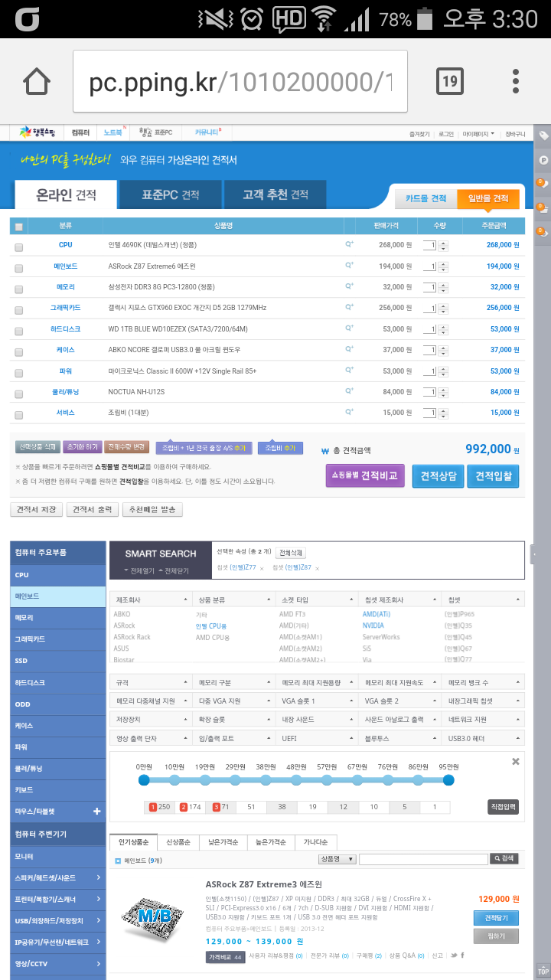
Task: Switch to the 카드몰 견적 tab
Action: 425,198
